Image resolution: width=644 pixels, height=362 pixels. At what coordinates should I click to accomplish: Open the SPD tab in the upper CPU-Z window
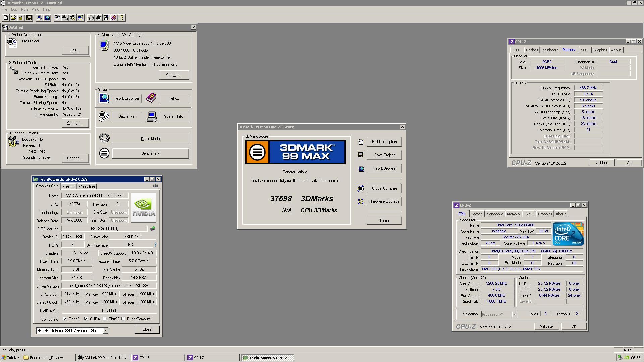[584, 50]
